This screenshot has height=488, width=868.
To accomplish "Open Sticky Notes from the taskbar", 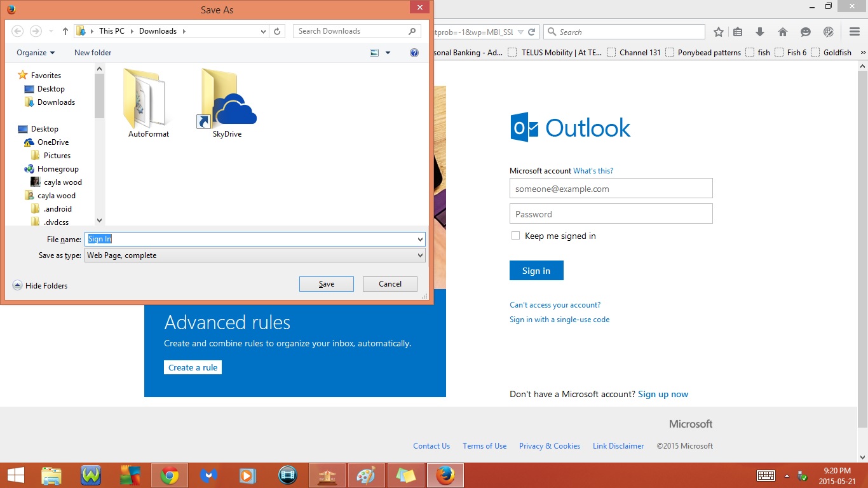I will pyautogui.click(x=406, y=475).
